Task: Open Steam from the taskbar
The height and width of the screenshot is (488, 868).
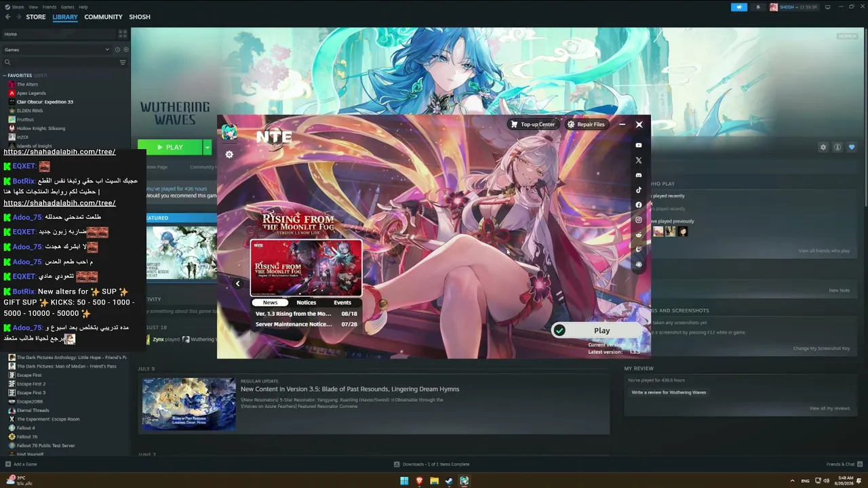Action: pyautogui.click(x=449, y=481)
